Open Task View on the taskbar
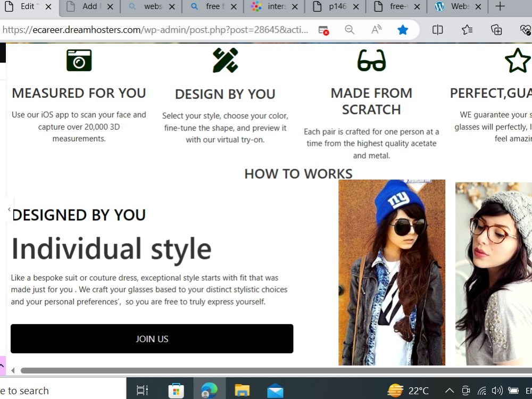532x399 pixels. pos(143,390)
